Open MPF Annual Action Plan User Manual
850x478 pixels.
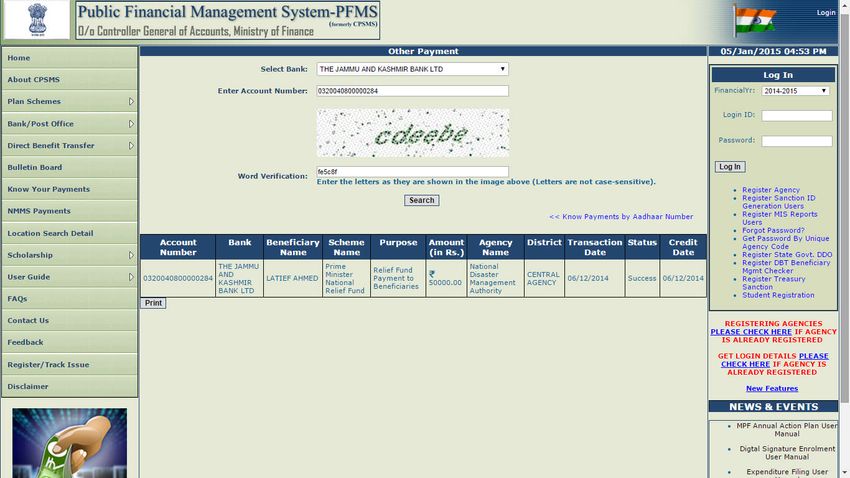(x=787, y=430)
